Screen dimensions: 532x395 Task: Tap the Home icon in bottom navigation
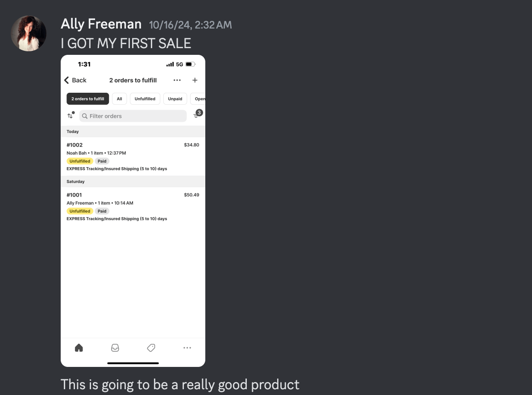[x=79, y=348]
